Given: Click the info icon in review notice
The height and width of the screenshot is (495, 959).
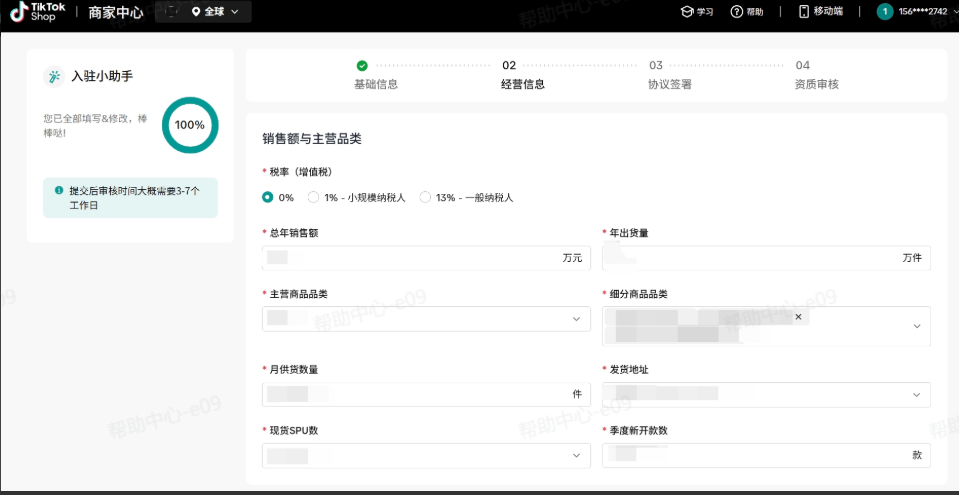Looking at the screenshot, I should point(59,190).
